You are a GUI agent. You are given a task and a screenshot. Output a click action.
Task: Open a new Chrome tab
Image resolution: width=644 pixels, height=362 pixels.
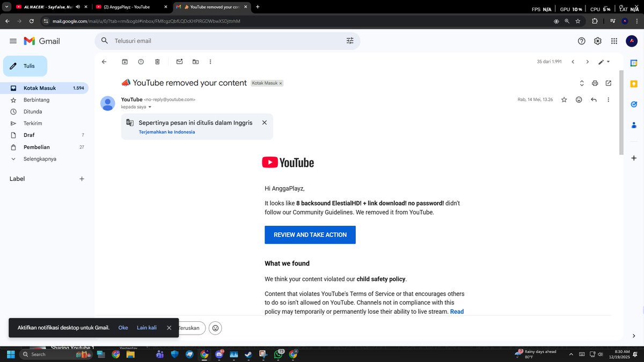pyautogui.click(x=258, y=7)
